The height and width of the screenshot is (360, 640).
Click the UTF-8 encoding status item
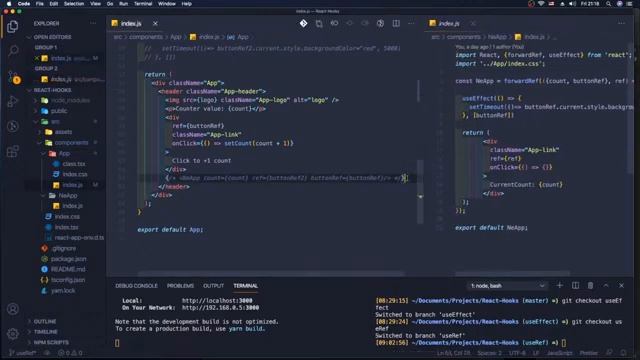pos(517,353)
